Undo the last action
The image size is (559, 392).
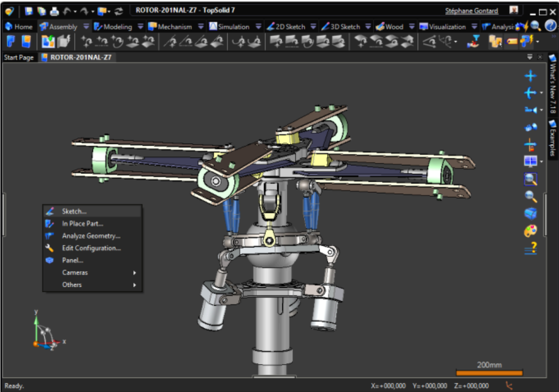point(67,11)
